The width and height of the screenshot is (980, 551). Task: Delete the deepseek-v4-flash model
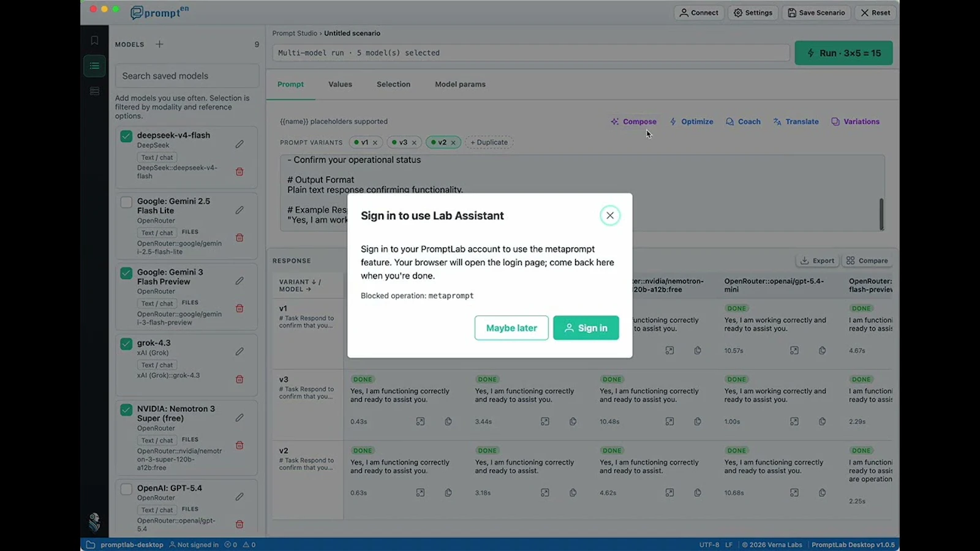pos(239,172)
